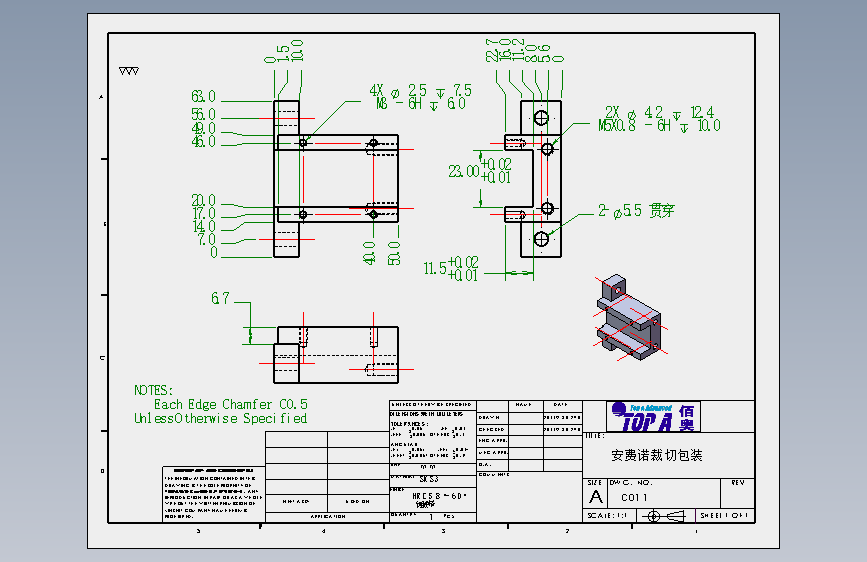867x562 pixels.
Task: Click the CHECKED row label
Action: (492, 429)
